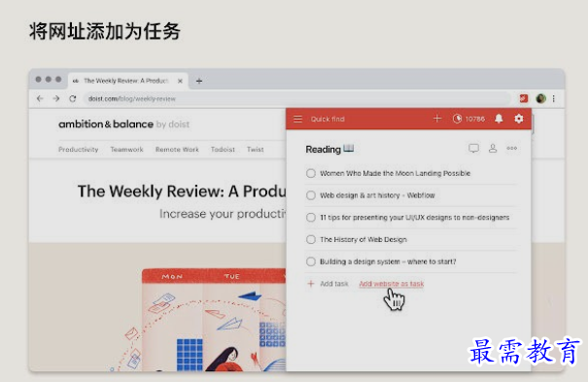
Task: Open a new browser tab with plus
Action: 199,81
